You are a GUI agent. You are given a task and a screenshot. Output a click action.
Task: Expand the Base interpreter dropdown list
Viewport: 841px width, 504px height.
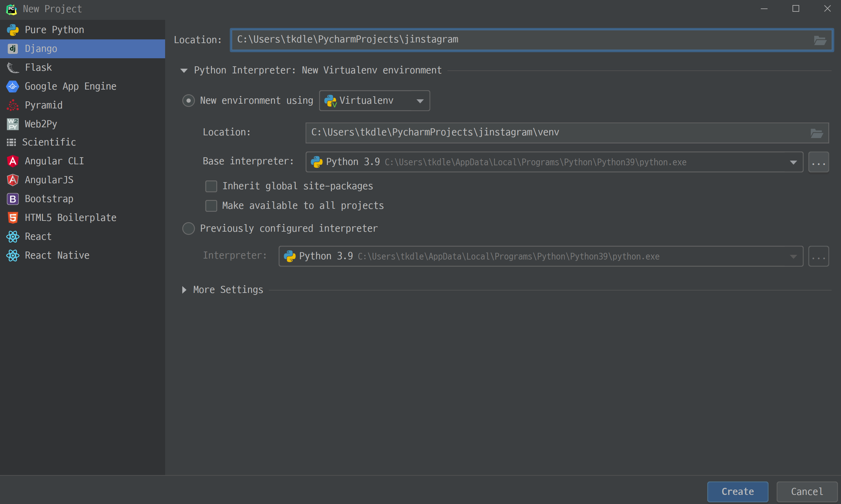click(793, 162)
